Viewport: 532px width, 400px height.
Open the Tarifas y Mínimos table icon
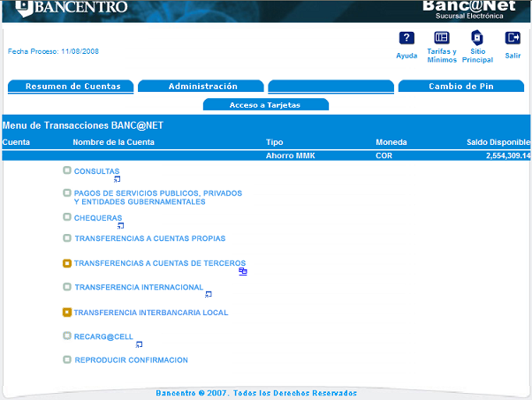click(441, 37)
